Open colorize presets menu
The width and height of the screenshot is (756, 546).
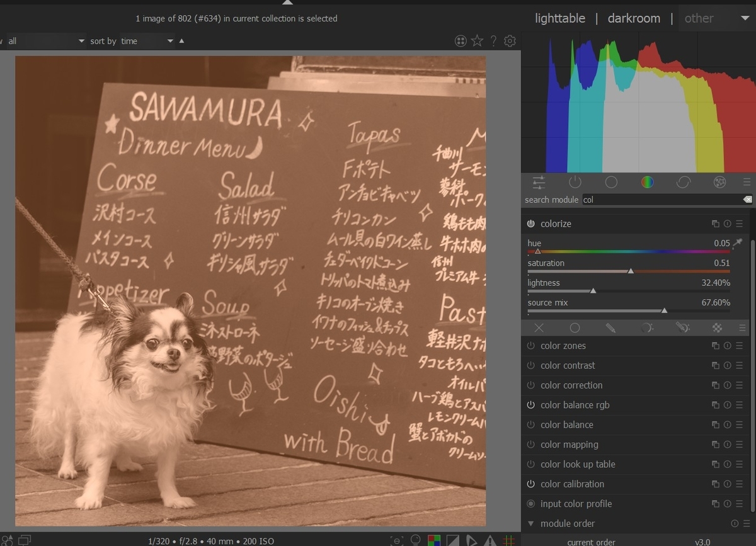point(740,224)
